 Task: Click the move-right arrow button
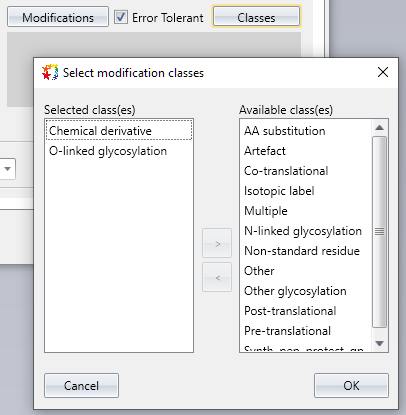point(217,243)
